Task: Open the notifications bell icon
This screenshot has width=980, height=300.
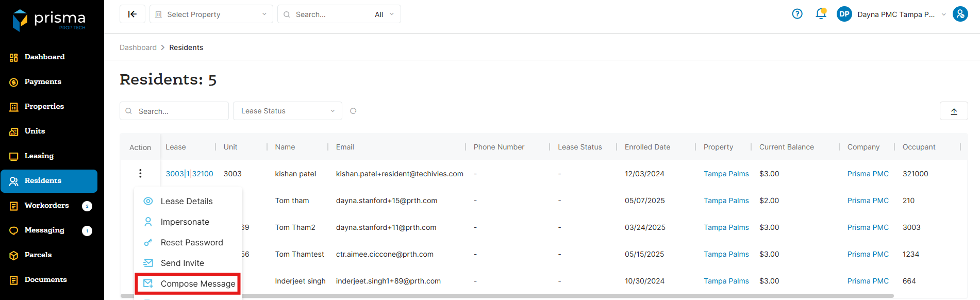Action: 821,14
